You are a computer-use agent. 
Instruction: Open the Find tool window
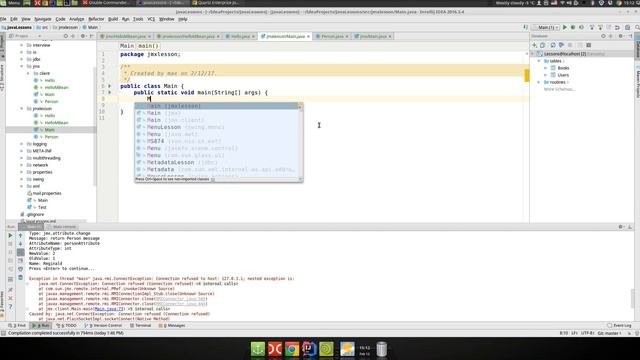[17, 325]
